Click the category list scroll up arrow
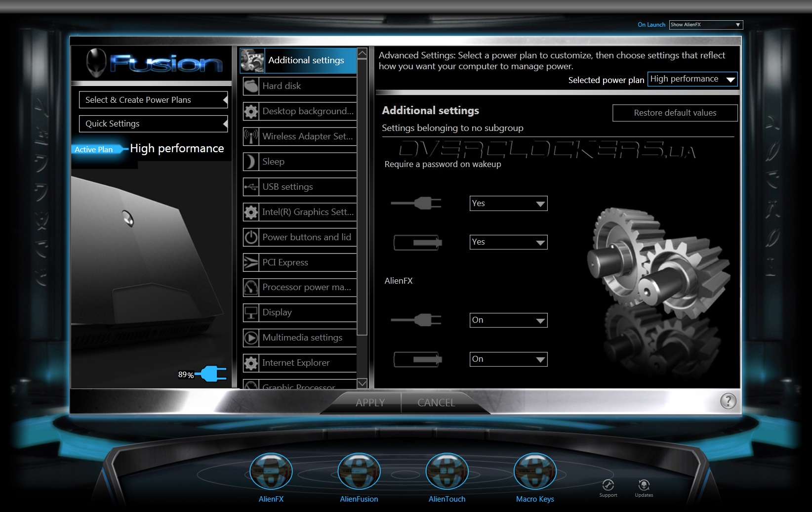812x512 pixels. click(362, 53)
